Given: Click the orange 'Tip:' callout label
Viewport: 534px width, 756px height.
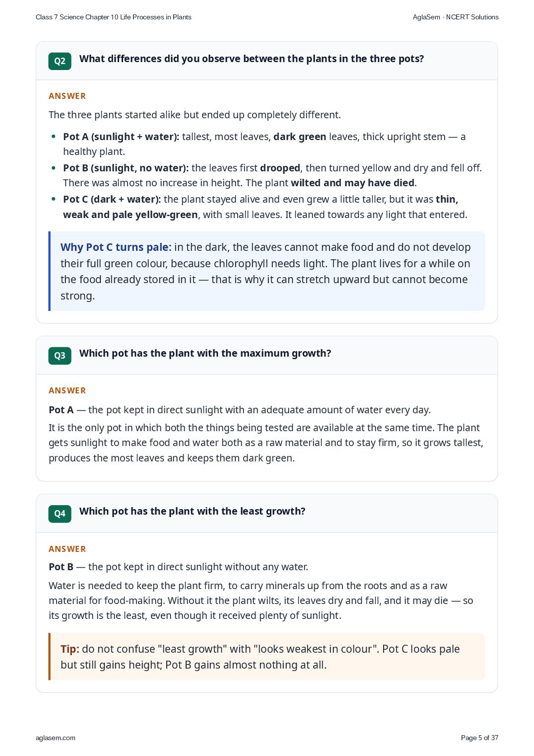Looking at the screenshot, I should pos(70,649).
